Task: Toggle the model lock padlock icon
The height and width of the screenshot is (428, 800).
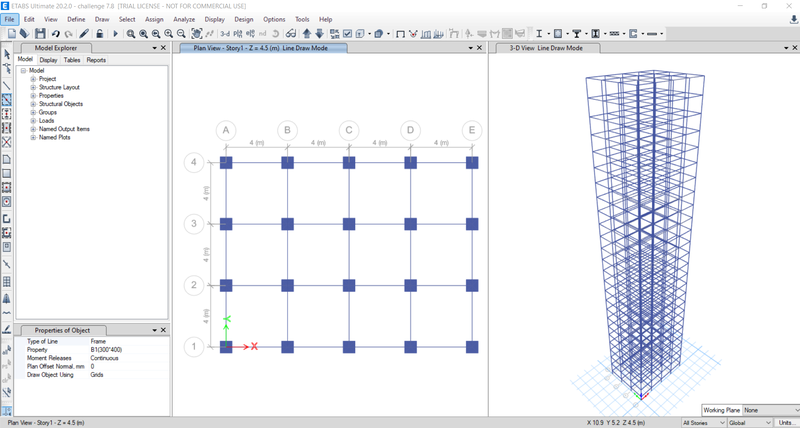Action: coord(100,34)
